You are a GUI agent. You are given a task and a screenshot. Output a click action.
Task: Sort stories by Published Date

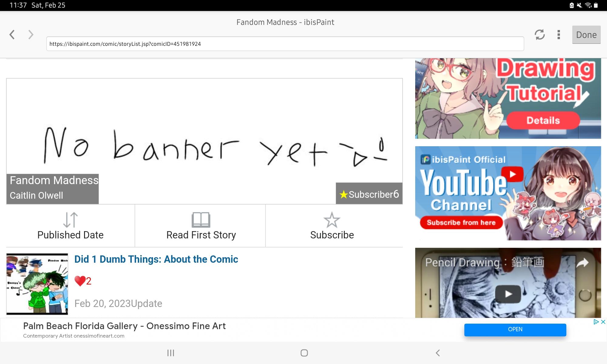coord(70,226)
